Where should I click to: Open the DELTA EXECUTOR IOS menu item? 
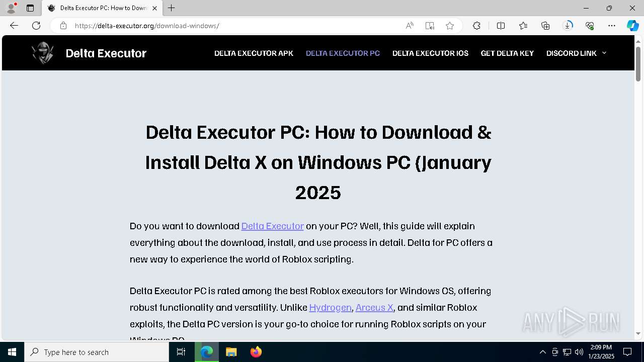coord(430,53)
